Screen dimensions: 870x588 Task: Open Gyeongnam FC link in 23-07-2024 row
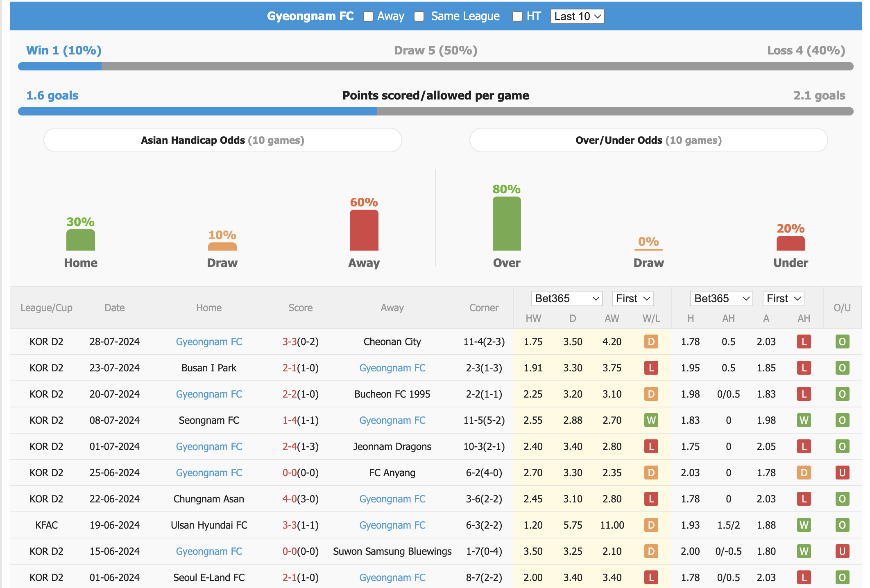(392, 368)
